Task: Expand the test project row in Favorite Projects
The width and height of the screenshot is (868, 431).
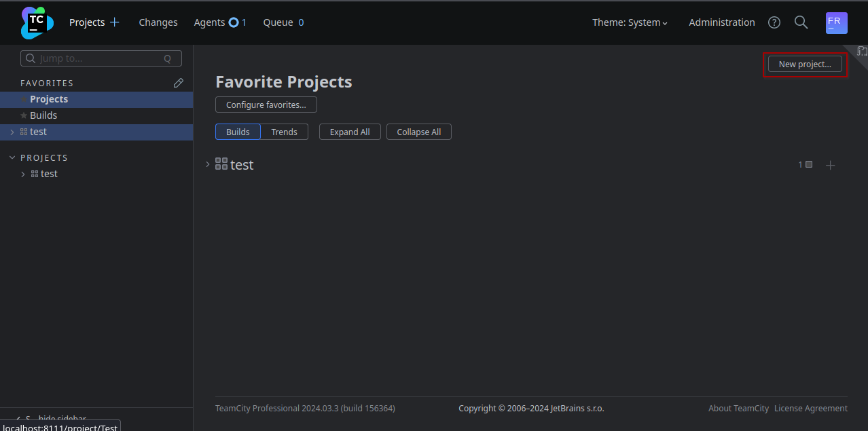Action: coord(207,164)
